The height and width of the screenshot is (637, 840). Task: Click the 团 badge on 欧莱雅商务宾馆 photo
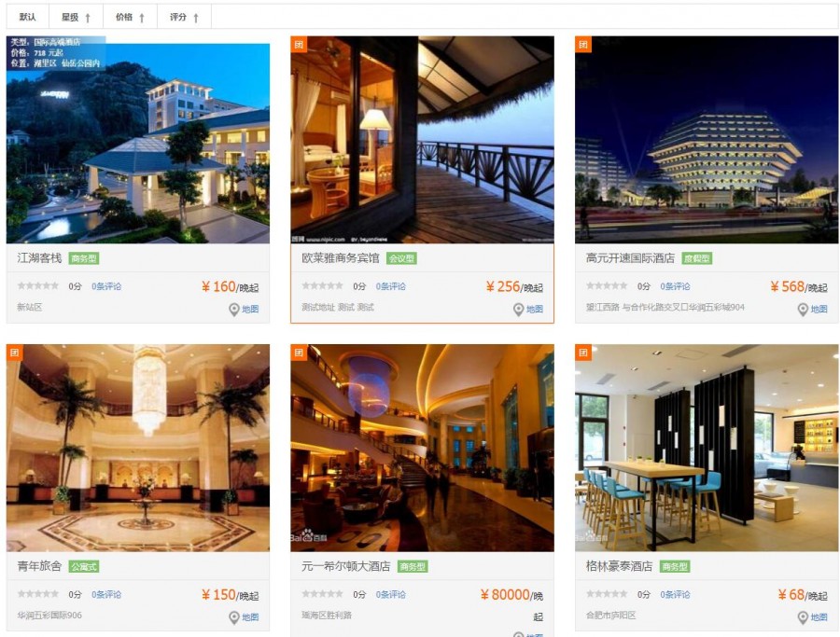pyautogui.click(x=299, y=45)
